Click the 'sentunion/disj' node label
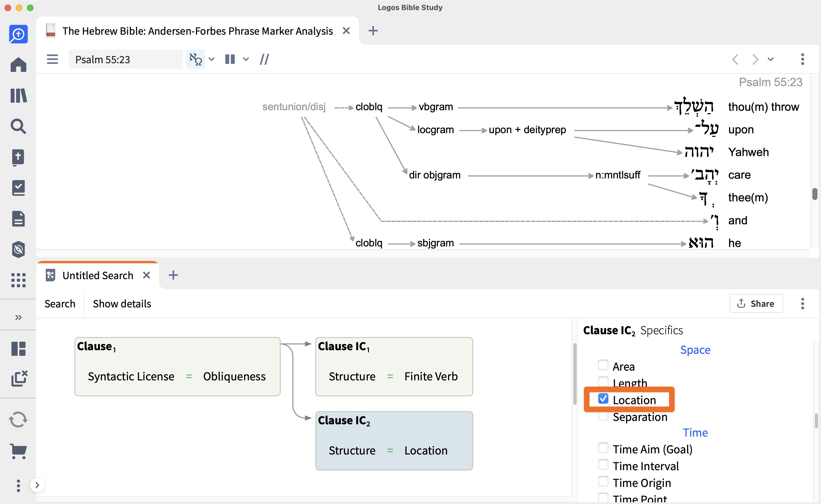The width and height of the screenshot is (821, 504). tap(294, 107)
